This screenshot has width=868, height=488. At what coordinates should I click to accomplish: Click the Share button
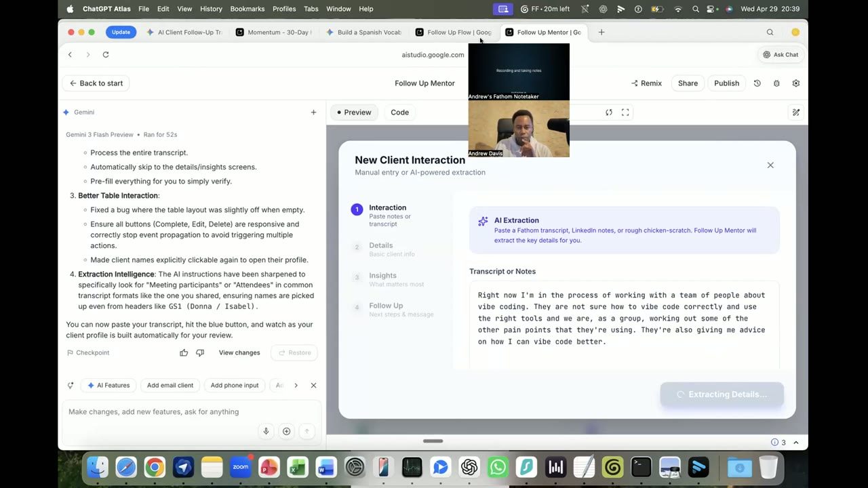[688, 83]
